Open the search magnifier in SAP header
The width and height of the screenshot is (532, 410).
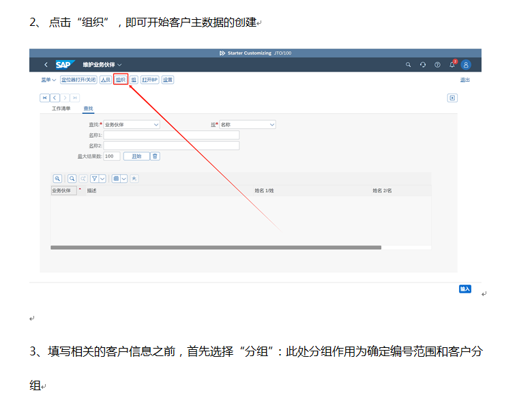(x=409, y=65)
